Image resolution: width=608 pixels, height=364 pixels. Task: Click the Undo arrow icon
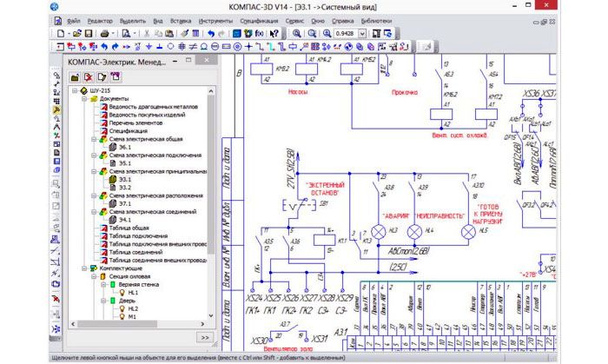click(211, 33)
